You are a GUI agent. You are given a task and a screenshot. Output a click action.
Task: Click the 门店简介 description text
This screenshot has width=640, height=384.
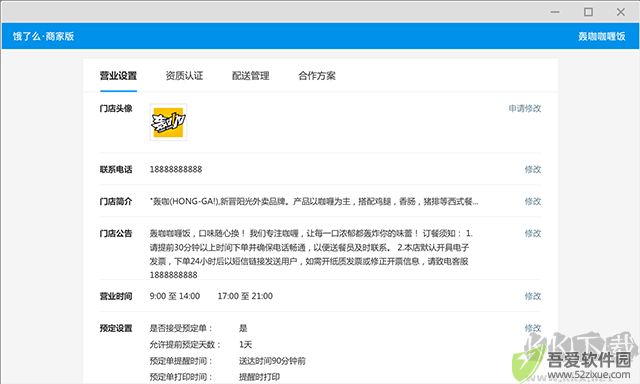[x=314, y=201]
